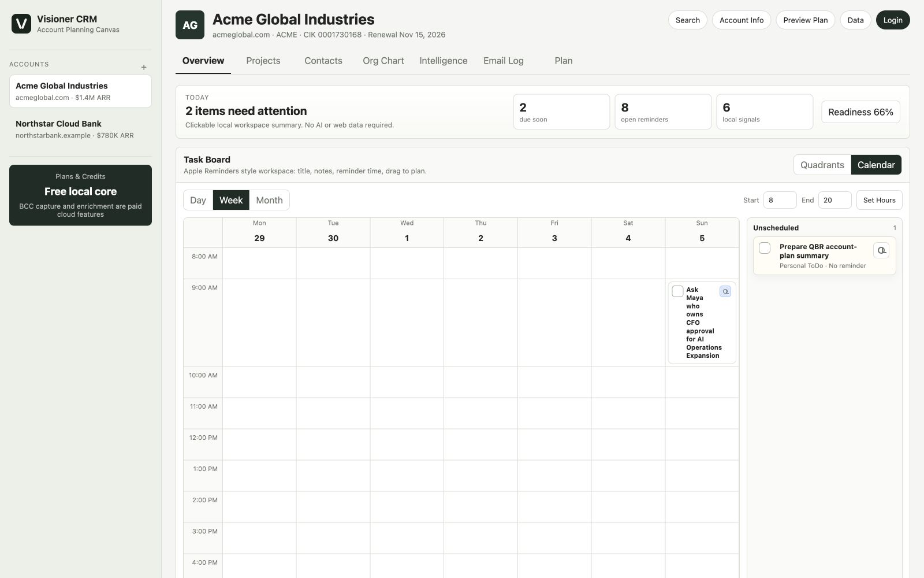The image size is (924, 578).
Task: Open the Contacts tab
Action: 323,61
